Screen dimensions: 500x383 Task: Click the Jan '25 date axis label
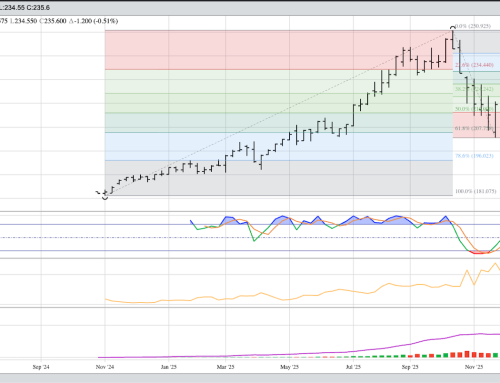[x=168, y=367]
